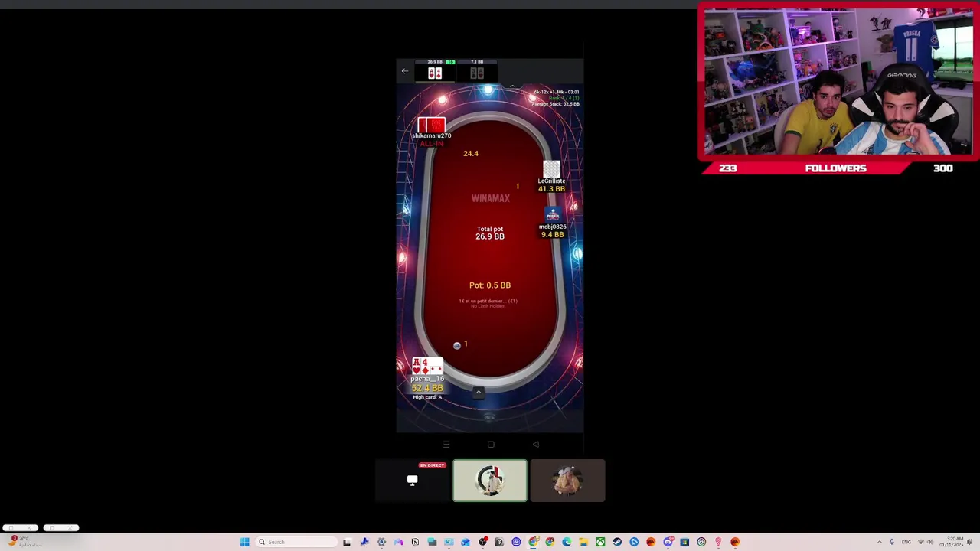Click the microphone tray icon
This screenshot has height=551, width=980.
[891, 542]
